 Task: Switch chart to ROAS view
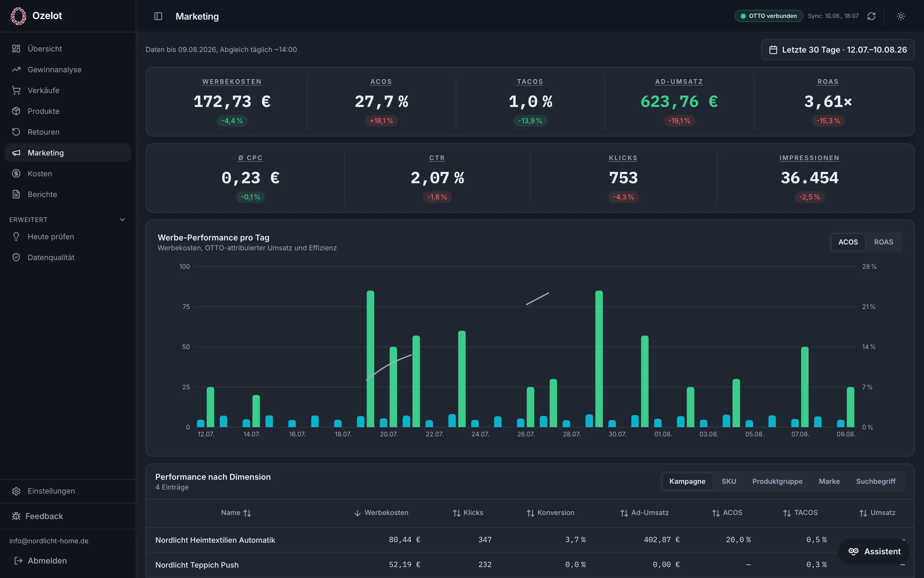(x=884, y=242)
